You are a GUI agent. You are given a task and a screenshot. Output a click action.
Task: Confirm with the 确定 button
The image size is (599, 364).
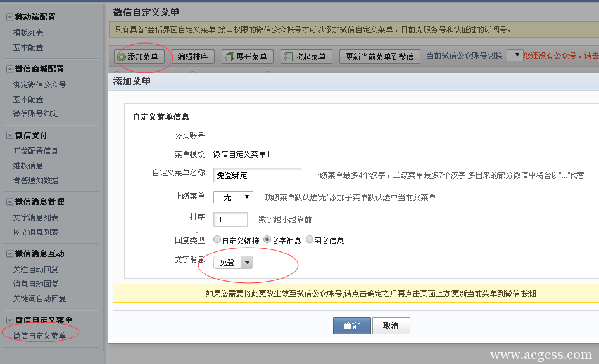352,326
